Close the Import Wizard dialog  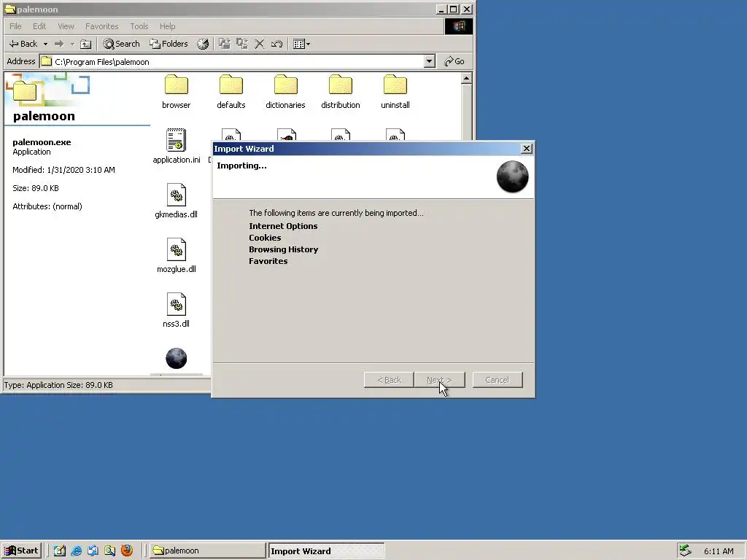(x=527, y=149)
